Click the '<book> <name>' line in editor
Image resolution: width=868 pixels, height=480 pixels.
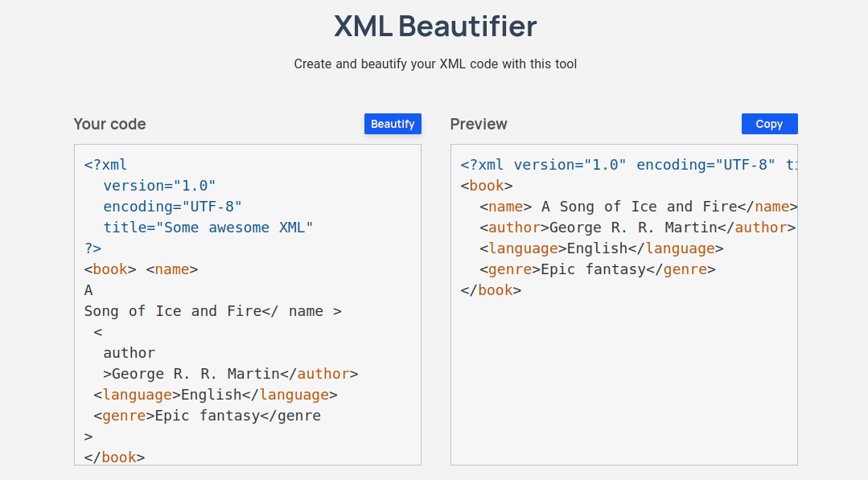tap(141, 269)
